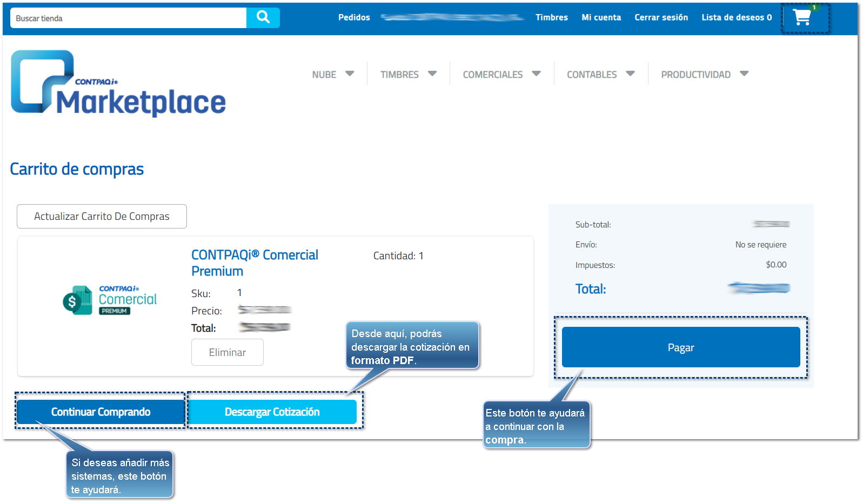863x504 pixels.
Task: Open the Timbres top link
Action: click(x=551, y=17)
